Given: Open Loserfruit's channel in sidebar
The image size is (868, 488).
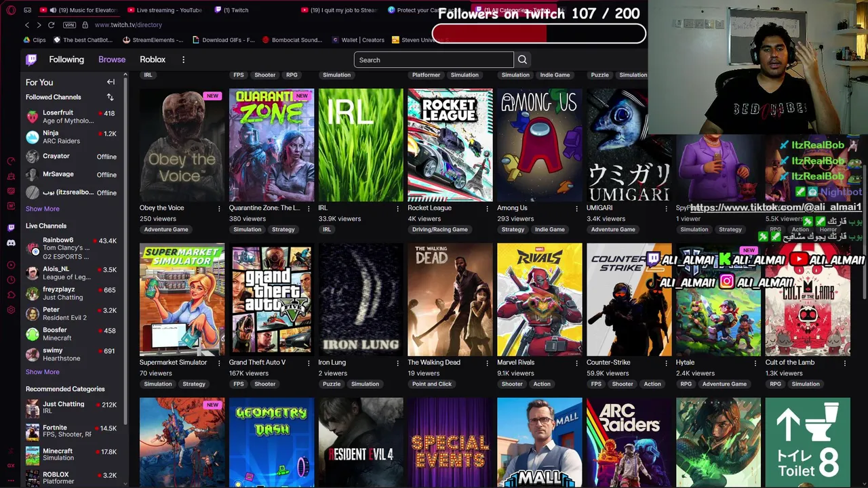Looking at the screenshot, I should click(73, 117).
